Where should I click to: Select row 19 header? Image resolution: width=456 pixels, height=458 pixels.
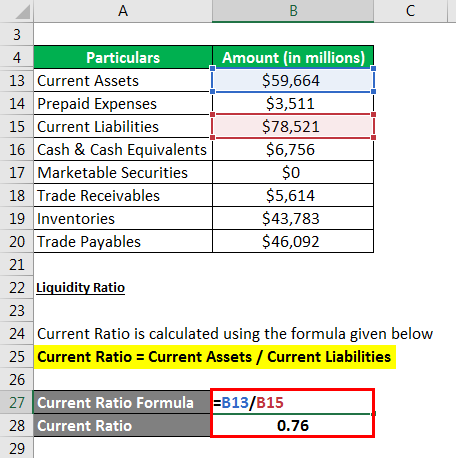[x=17, y=218]
